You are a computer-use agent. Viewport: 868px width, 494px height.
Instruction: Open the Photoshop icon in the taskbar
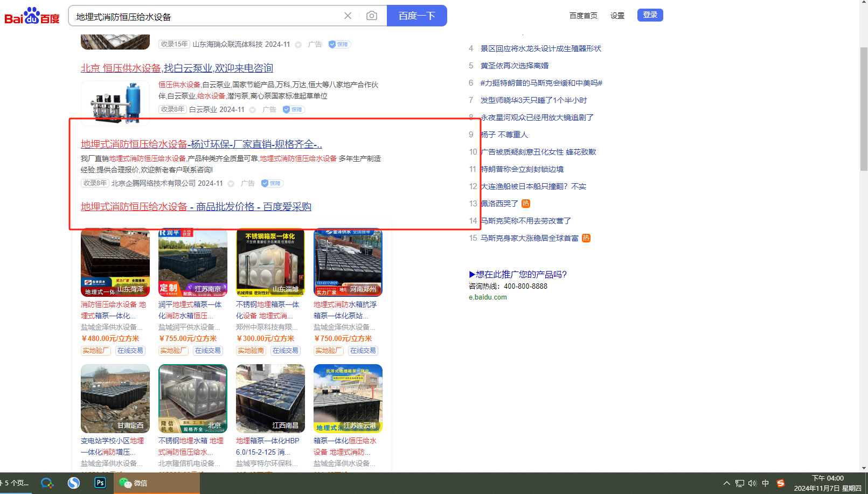[x=100, y=483]
